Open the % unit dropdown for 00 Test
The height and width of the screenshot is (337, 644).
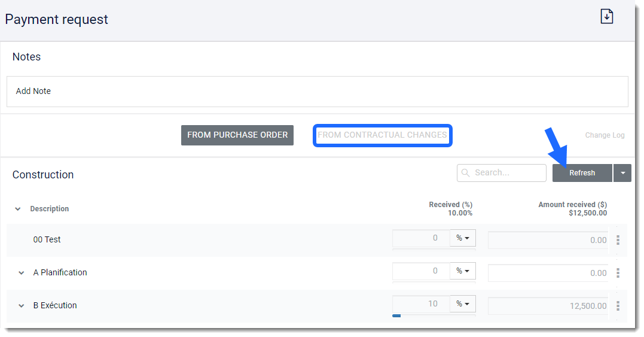point(462,238)
